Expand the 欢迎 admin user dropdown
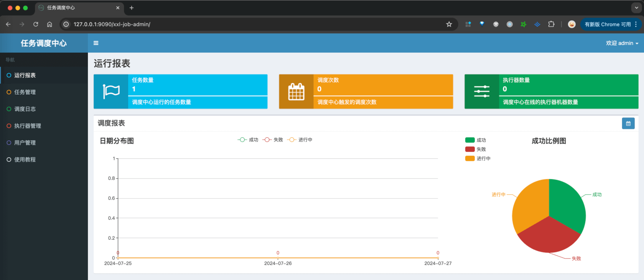The image size is (644, 280). coord(622,43)
